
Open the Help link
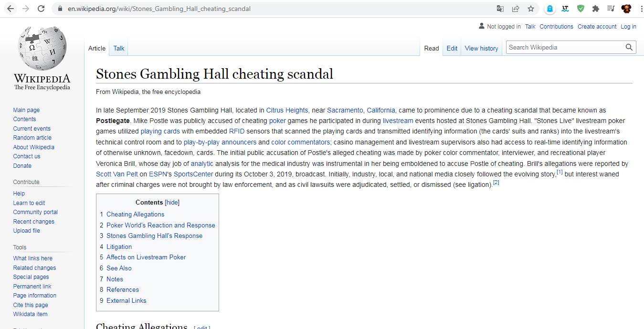tap(19, 194)
